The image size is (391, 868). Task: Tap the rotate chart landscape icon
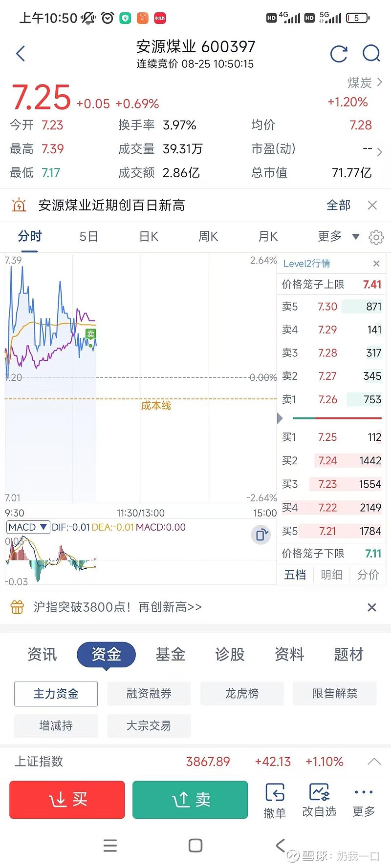click(x=261, y=535)
